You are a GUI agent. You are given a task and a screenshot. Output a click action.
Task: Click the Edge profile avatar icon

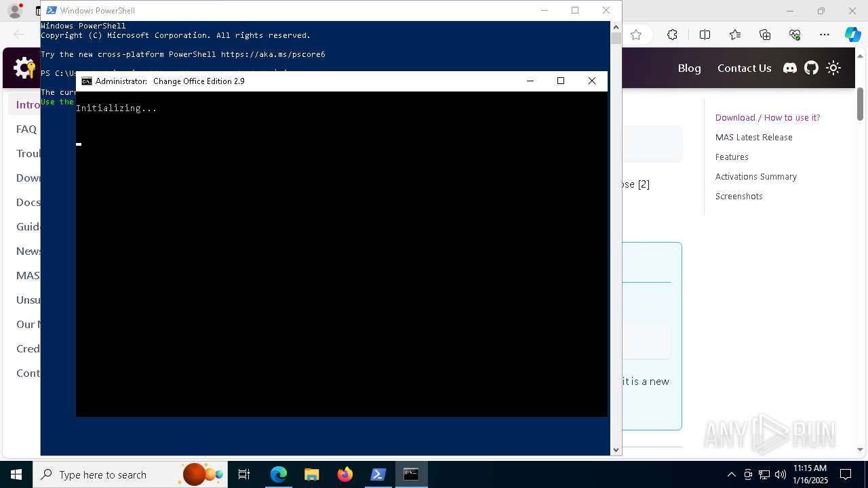coord(15,11)
